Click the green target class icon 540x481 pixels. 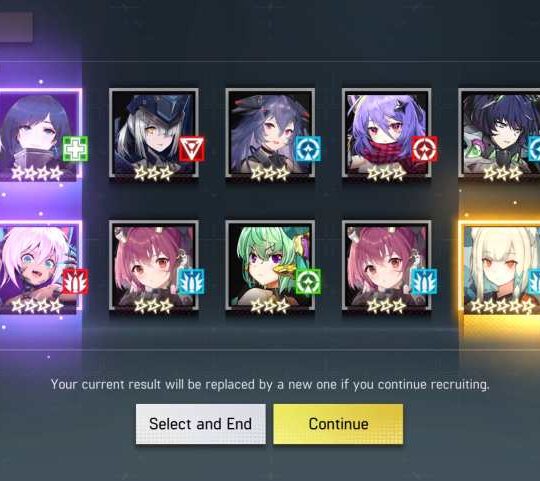click(x=308, y=282)
